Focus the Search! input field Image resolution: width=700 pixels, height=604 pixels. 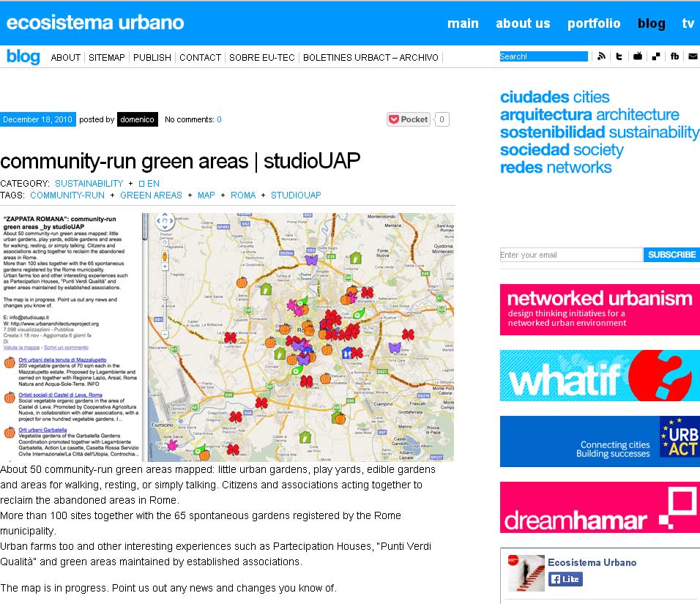pyautogui.click(x=543, y=56)
